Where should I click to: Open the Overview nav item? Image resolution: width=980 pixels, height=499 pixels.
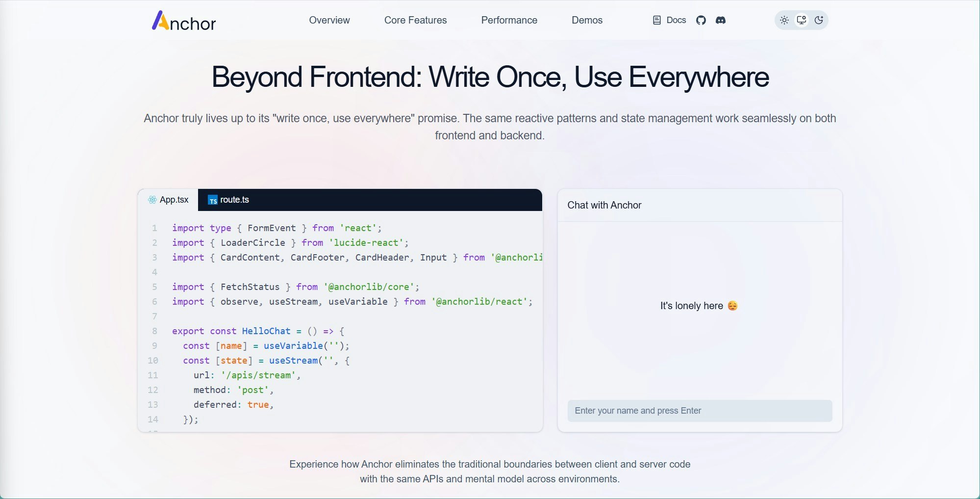coord(329,20)
